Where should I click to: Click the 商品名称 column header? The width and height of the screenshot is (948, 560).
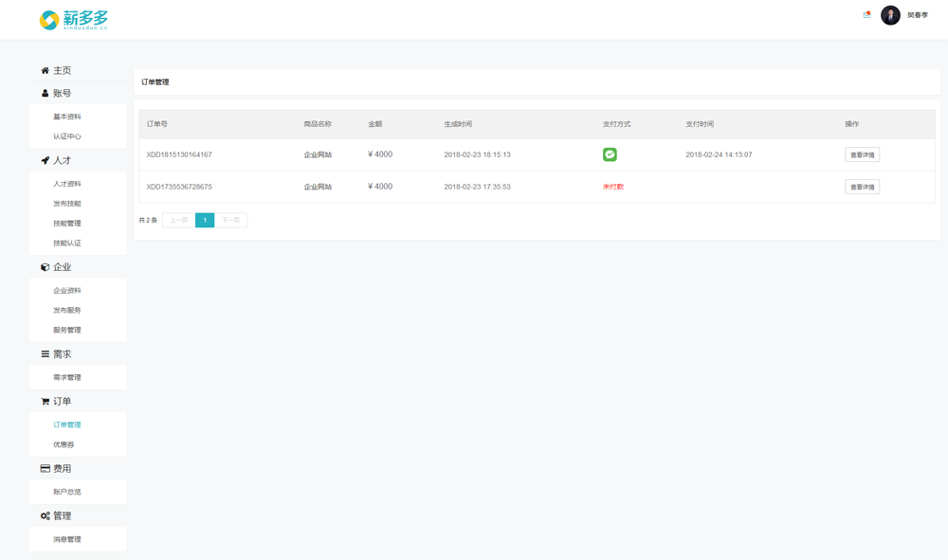(318, 124)
